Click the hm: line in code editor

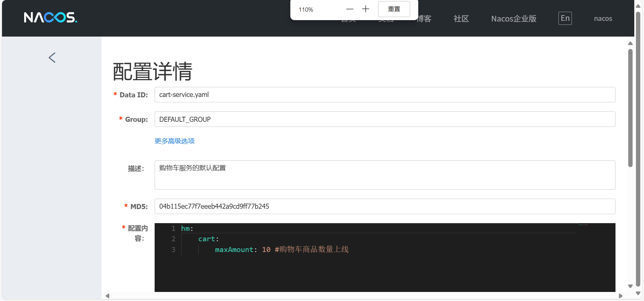point(187,229)
